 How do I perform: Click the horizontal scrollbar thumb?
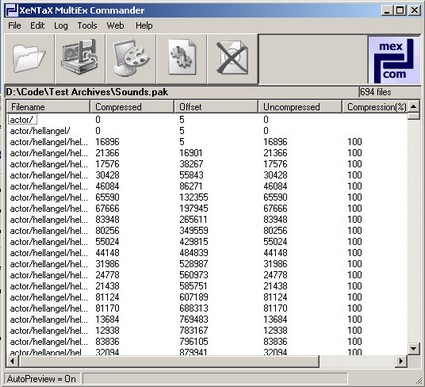[x=169, y=361]
